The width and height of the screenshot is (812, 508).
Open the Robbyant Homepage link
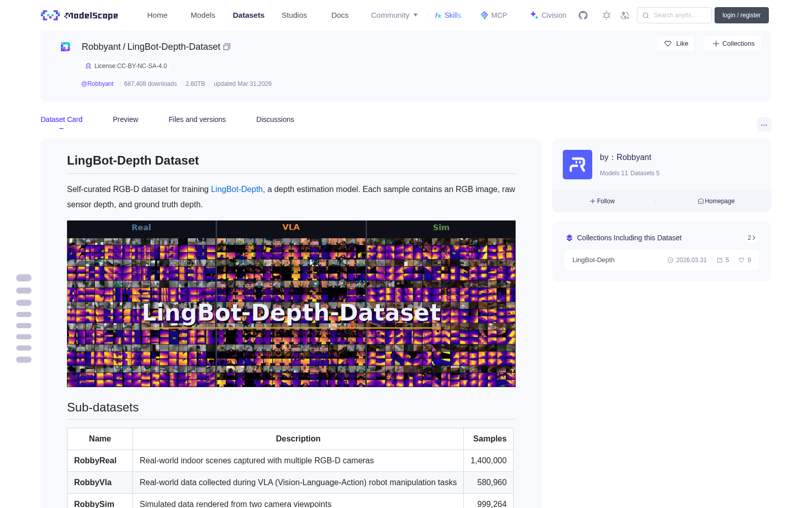(716, 201)
